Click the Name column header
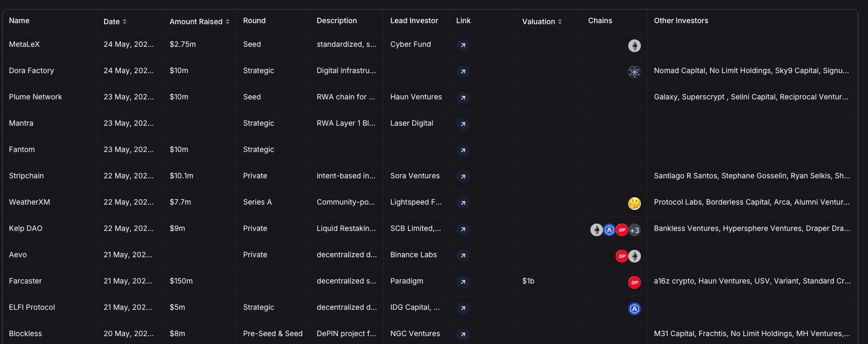Image resolution: width=868 pixels, height=344 pixels. [x=19, y=21]
